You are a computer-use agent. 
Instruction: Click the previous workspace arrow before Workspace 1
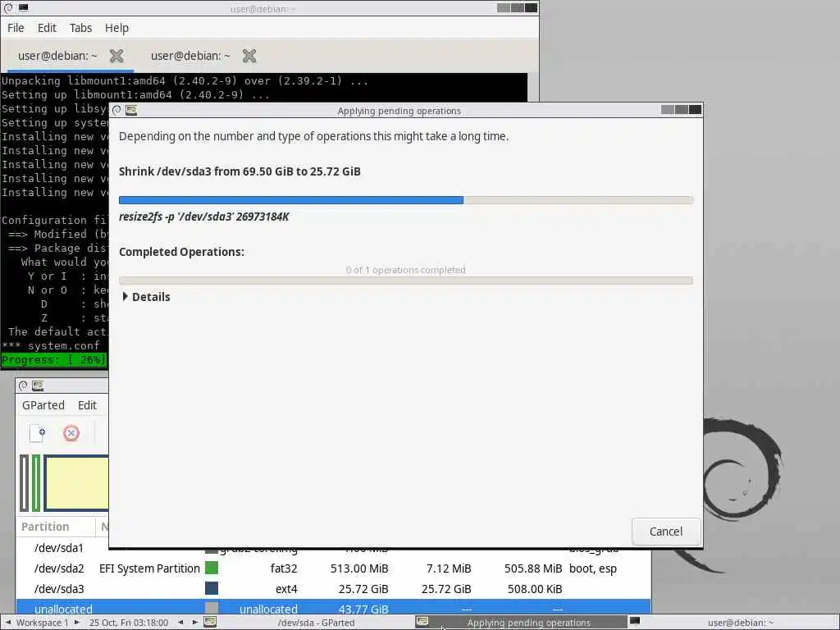pyautogui.click(x=8, y=623)
